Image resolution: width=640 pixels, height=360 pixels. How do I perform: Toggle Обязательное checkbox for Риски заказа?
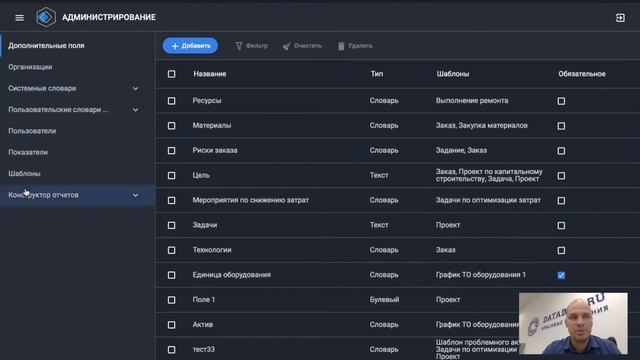(561, 151)
